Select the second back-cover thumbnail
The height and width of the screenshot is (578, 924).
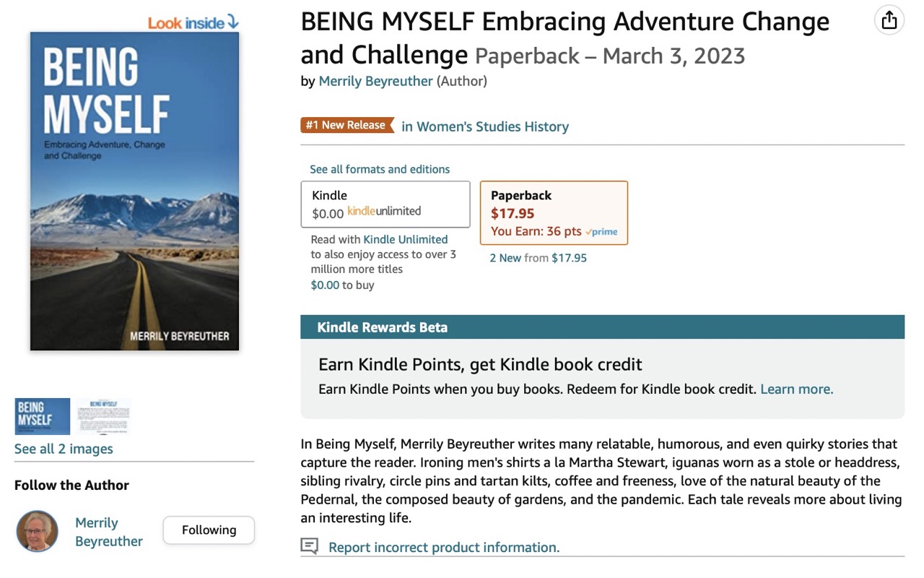point(103,416)
